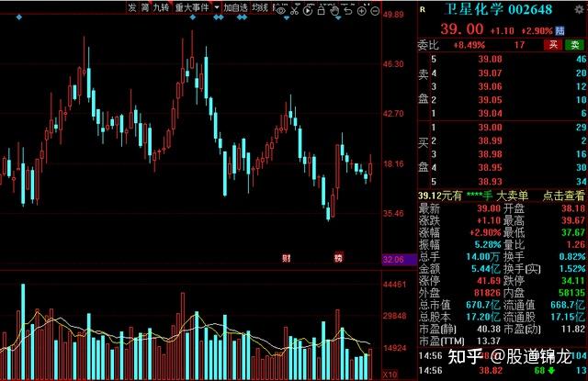The width and height of the screenshot is (588, 381).
Task: Click the buy 5 price 38.93
Action: [490, 182]
